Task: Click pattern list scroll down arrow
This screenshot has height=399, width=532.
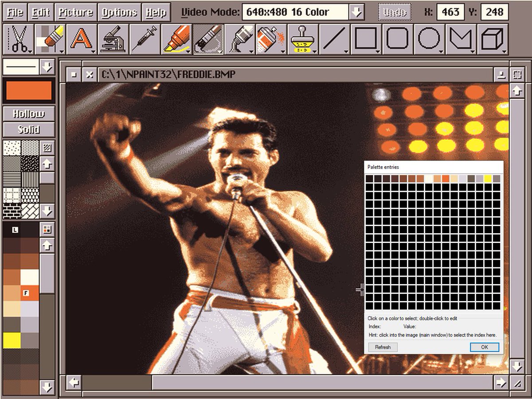Action: coord(47,211)
